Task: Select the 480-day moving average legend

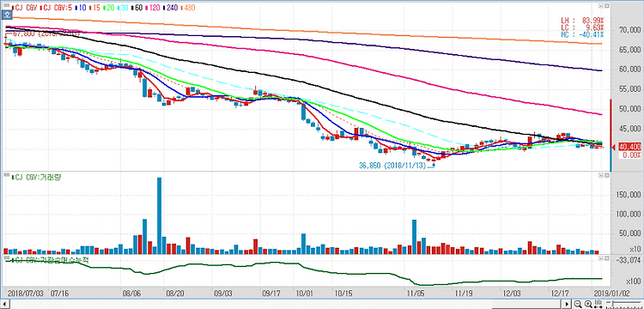Action: click(187, 8)
